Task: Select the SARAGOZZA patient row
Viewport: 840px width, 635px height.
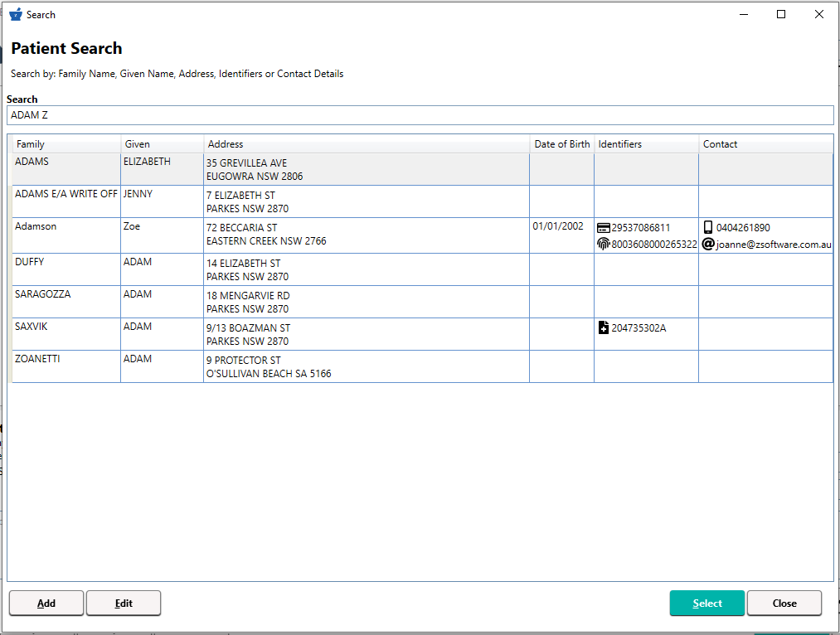Action: [422, 302]
